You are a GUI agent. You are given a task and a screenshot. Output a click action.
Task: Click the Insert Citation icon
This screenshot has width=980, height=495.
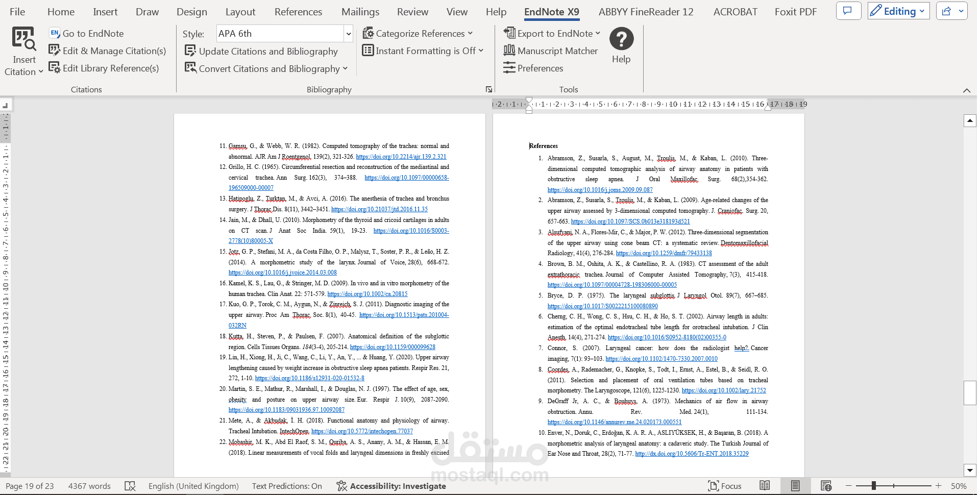pyautogui.click(x=24, y=39)
